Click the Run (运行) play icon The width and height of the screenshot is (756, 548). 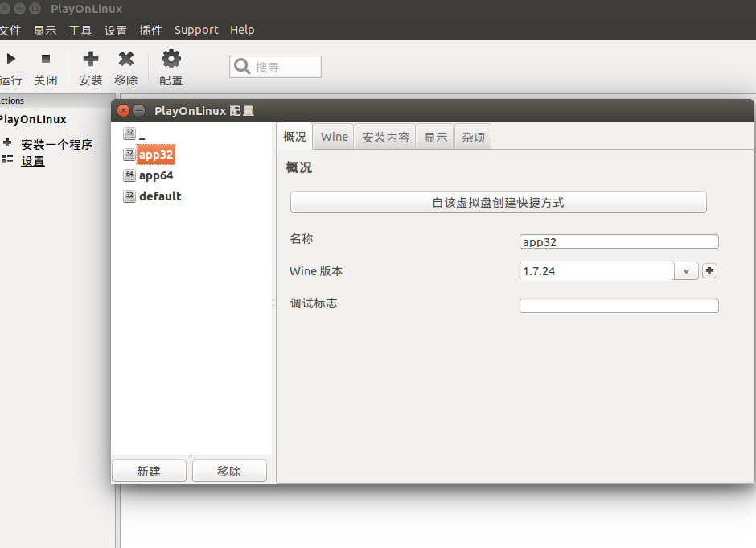point(11,59)
